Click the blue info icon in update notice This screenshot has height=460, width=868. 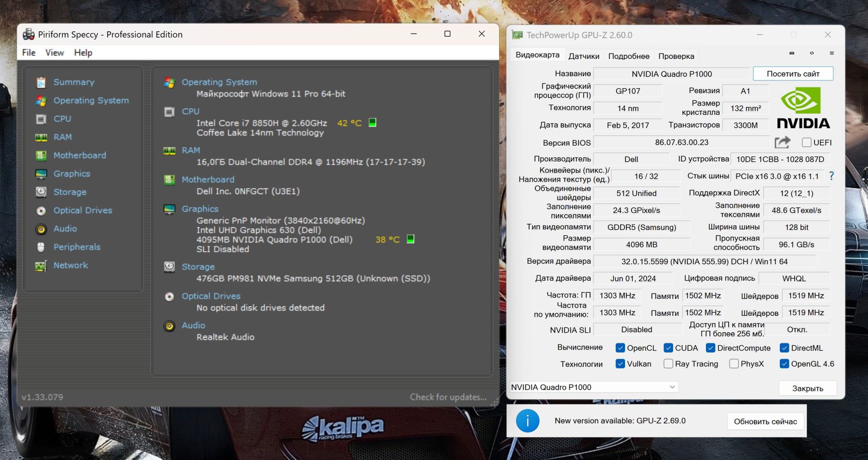528,420
